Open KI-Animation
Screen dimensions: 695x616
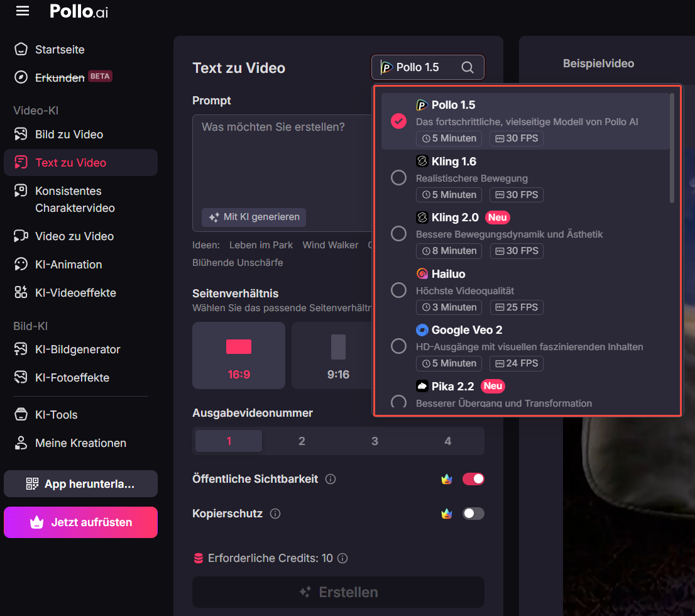[68, 265]
